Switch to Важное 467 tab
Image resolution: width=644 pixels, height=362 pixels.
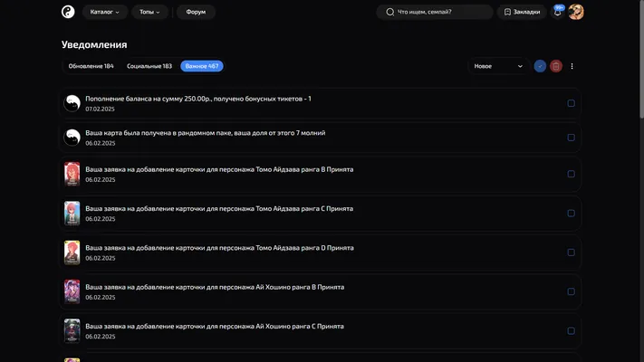click(202, 66)
